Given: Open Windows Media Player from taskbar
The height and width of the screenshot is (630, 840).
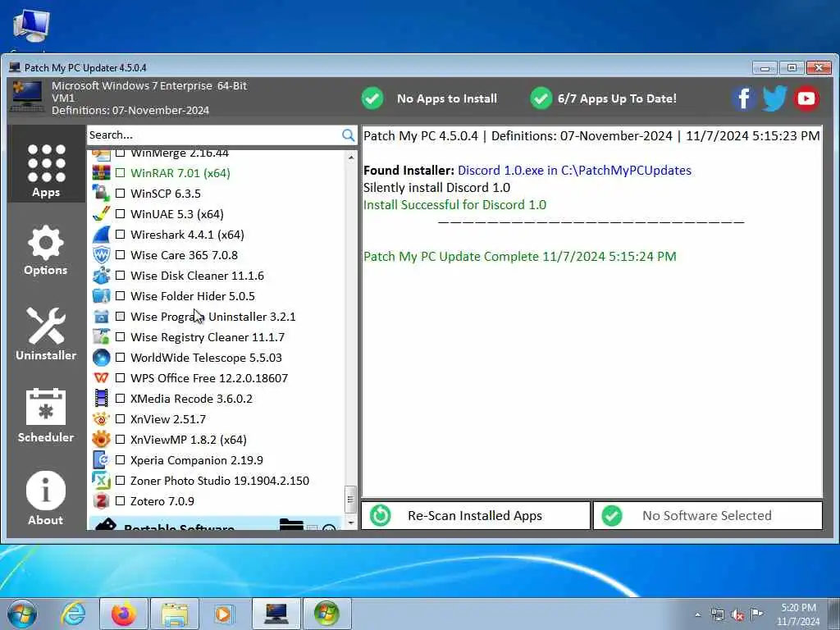Looking at the screenshot, I should coord(223,614).
